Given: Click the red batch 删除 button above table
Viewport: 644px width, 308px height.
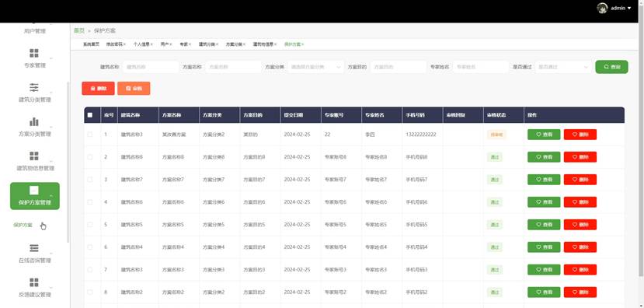Looking at the screenshot, I should tap(98, 89).
